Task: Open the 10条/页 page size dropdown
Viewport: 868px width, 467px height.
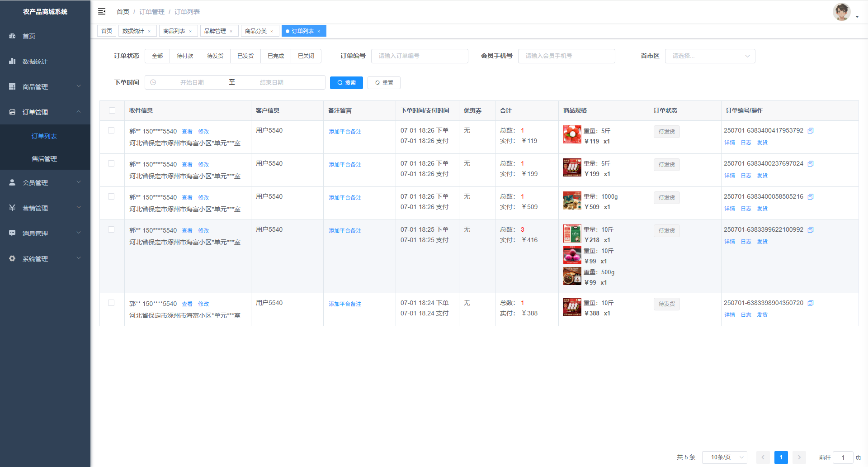Action: click(x=724, y=457)
